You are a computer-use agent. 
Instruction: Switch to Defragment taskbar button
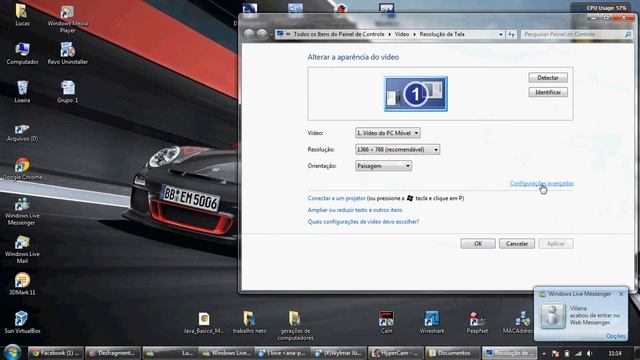(113, 353)
